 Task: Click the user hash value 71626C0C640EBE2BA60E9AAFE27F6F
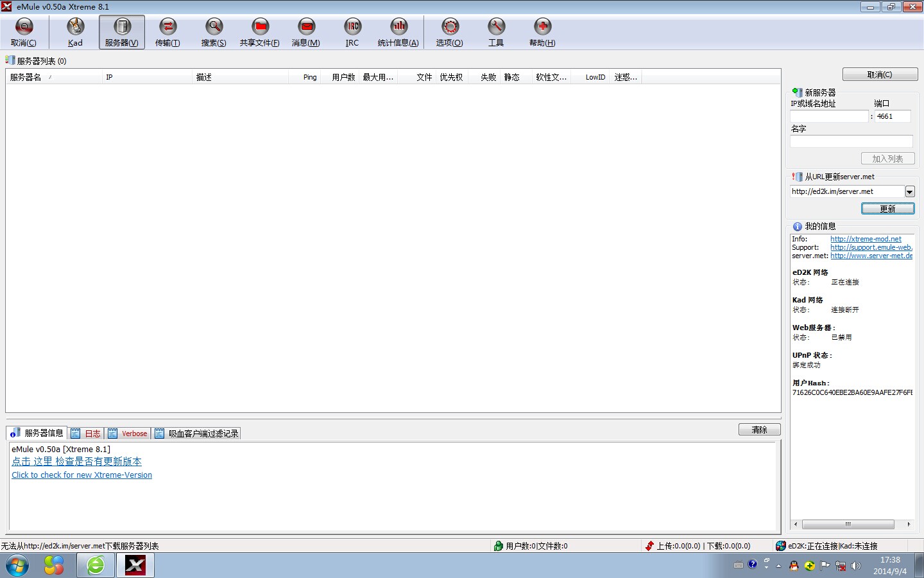pos(852,392)
